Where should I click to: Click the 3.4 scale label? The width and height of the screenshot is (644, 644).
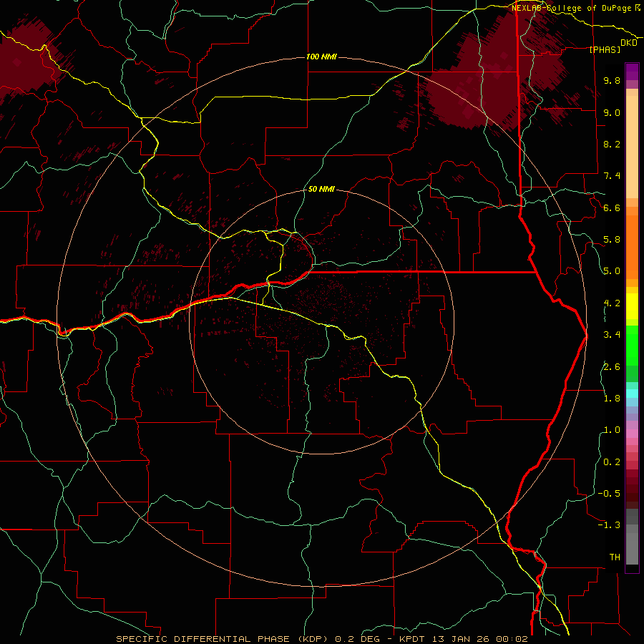click(612, 335)
